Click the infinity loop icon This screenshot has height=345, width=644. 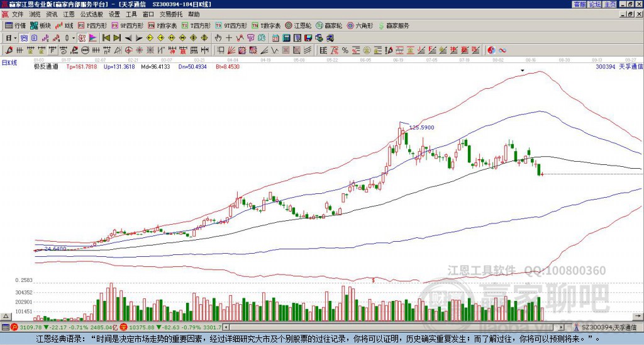[502, 50]
